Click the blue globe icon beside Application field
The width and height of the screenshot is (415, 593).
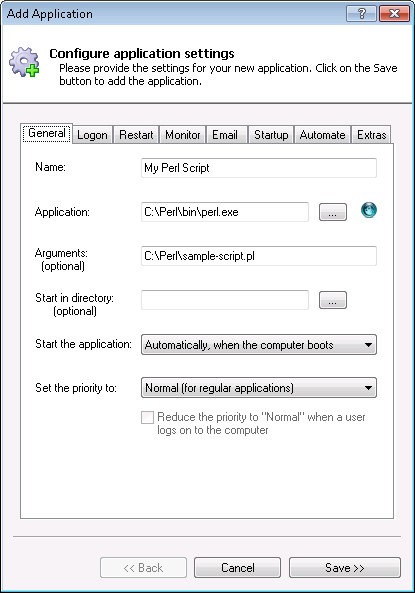(x=368, y=210)
